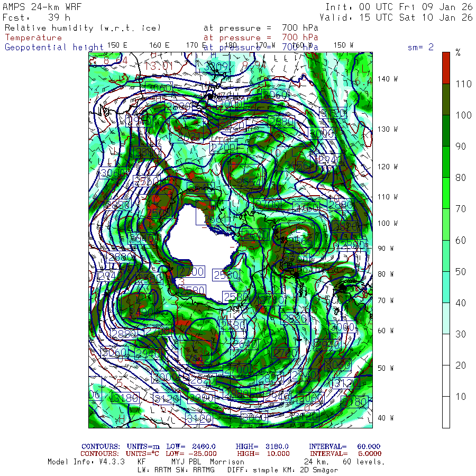Click the '40 W' longitude label
The image size is (476, 476).
[x=386, y=418]
